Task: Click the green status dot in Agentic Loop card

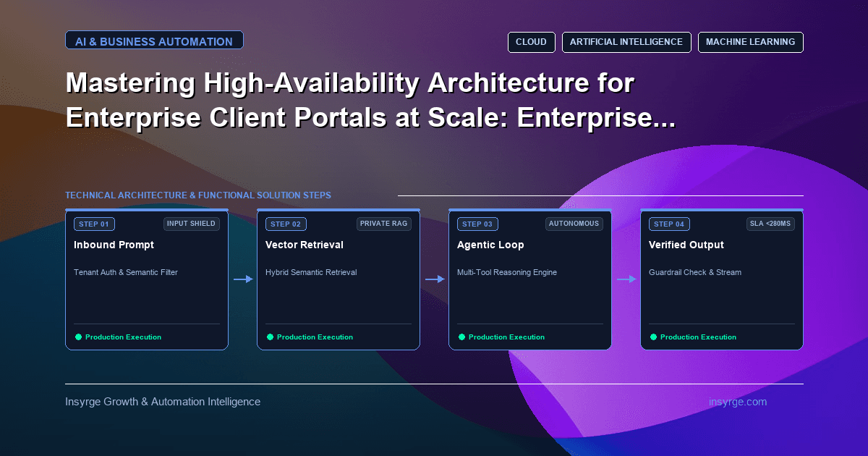Action: 461,337
